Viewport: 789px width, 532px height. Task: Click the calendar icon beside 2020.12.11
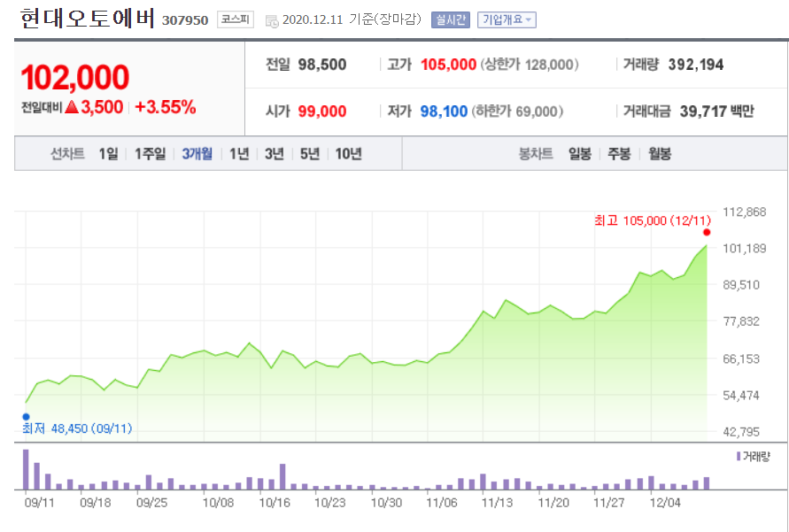(x=272, y=21)
